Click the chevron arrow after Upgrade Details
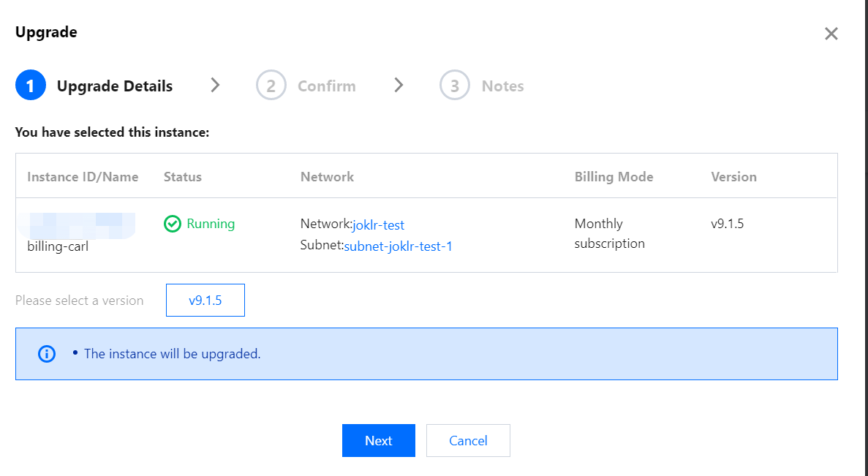 [x=215, y=86]
